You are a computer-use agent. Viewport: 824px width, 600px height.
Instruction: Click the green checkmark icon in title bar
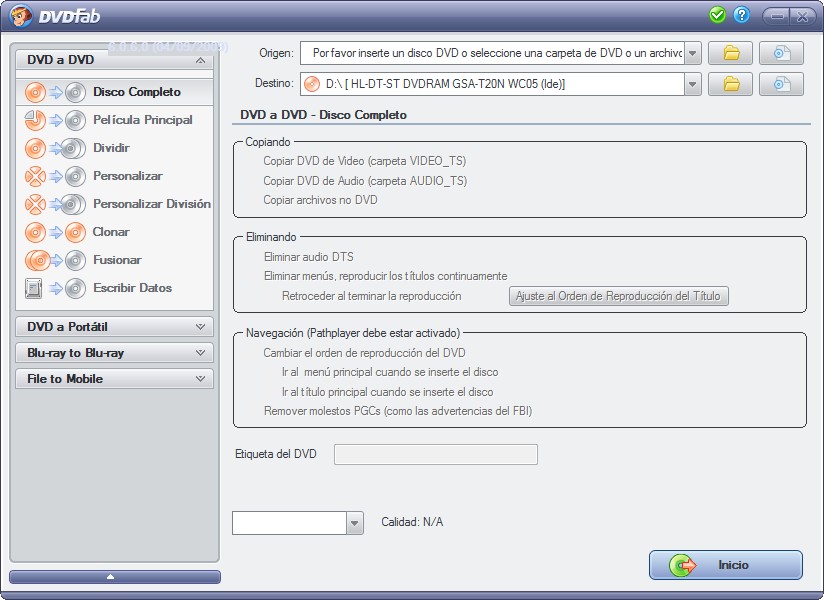[717, 15]
